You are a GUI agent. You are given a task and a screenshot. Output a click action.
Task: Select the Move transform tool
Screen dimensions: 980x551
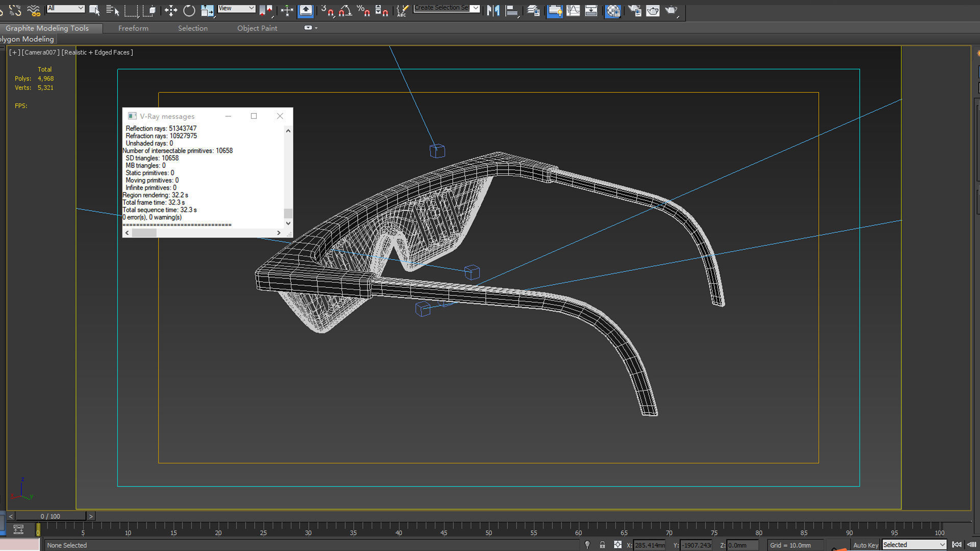(x=170, y=10)
